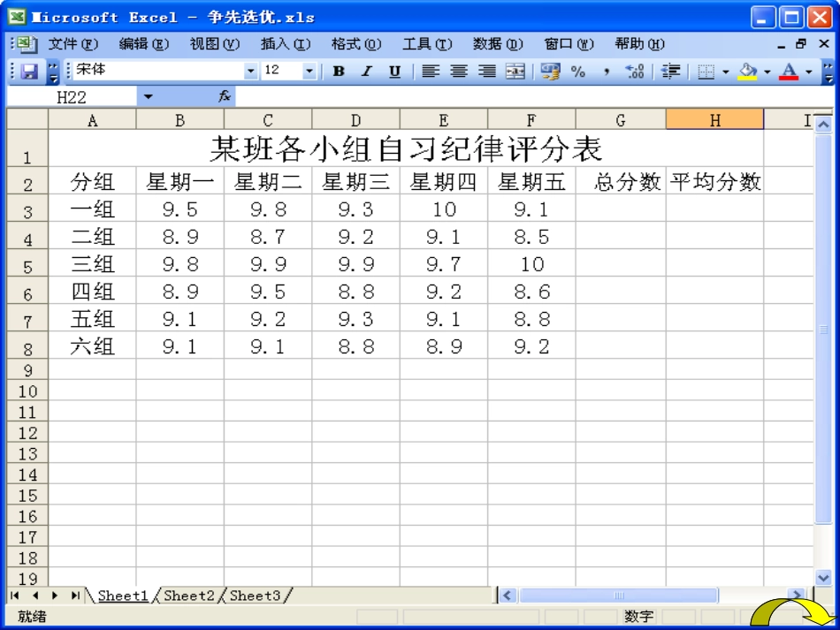Click the Decrease Indent icon

[670, 72]
